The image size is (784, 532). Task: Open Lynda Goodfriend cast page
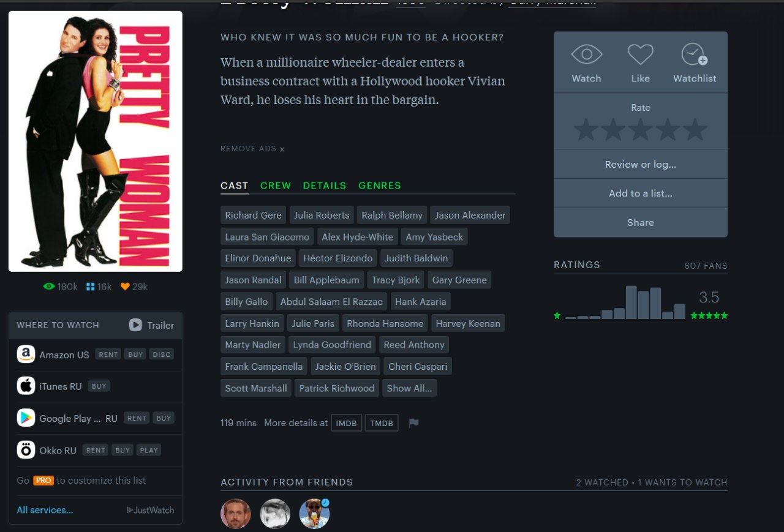[x=332, y=345]
